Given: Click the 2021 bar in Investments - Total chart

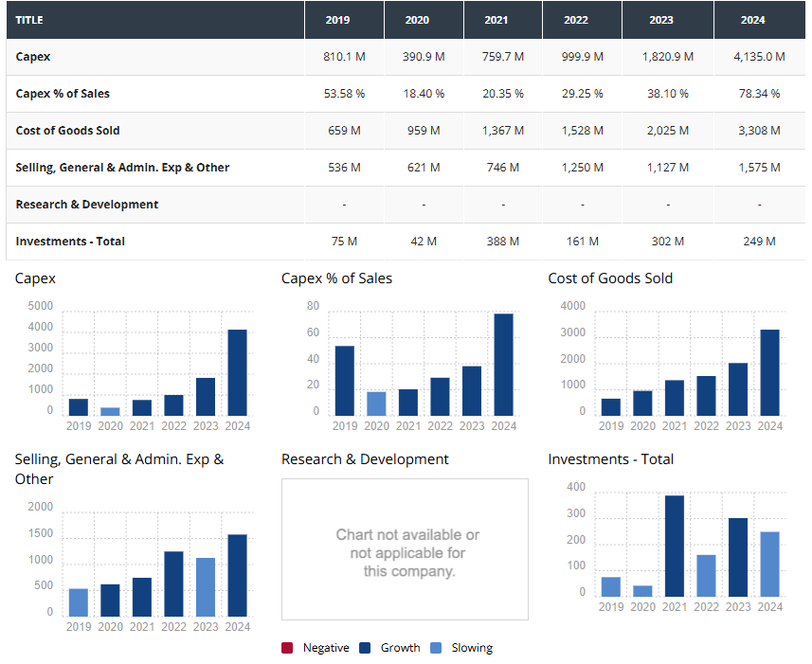Looking at the screenshot, I should coord(675,547).
